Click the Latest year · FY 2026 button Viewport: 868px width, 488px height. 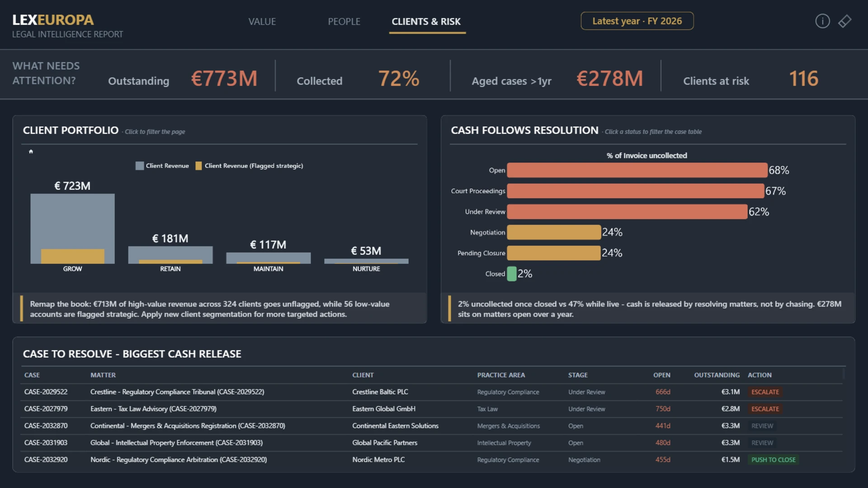[x=637, y=21]
